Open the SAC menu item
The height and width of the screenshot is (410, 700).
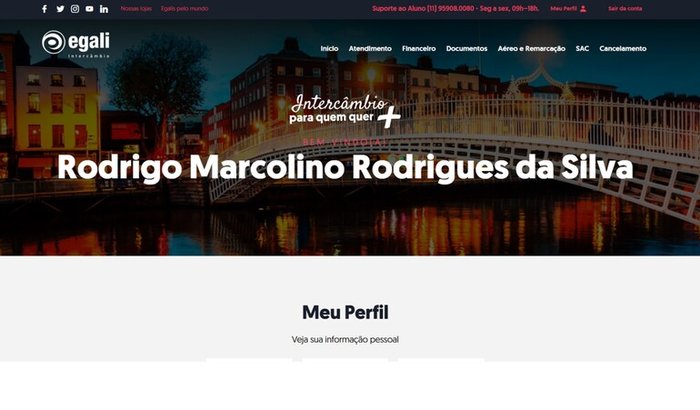[x=582, y=49]
